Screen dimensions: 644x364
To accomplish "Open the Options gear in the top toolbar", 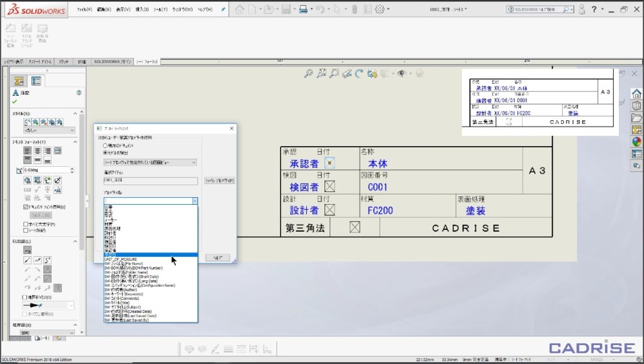I will tap(379, 10).
